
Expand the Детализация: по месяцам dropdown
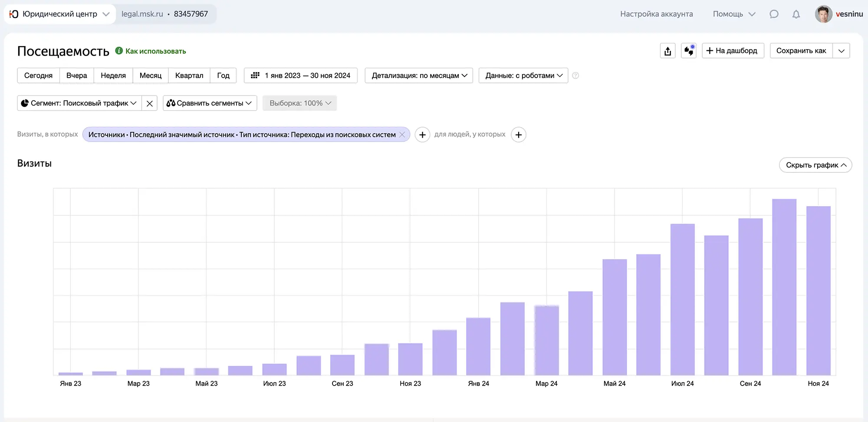419,76
